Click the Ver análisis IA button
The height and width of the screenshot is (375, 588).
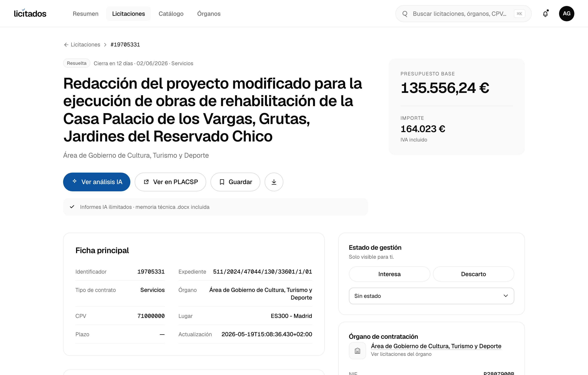(x=97, y=182)
